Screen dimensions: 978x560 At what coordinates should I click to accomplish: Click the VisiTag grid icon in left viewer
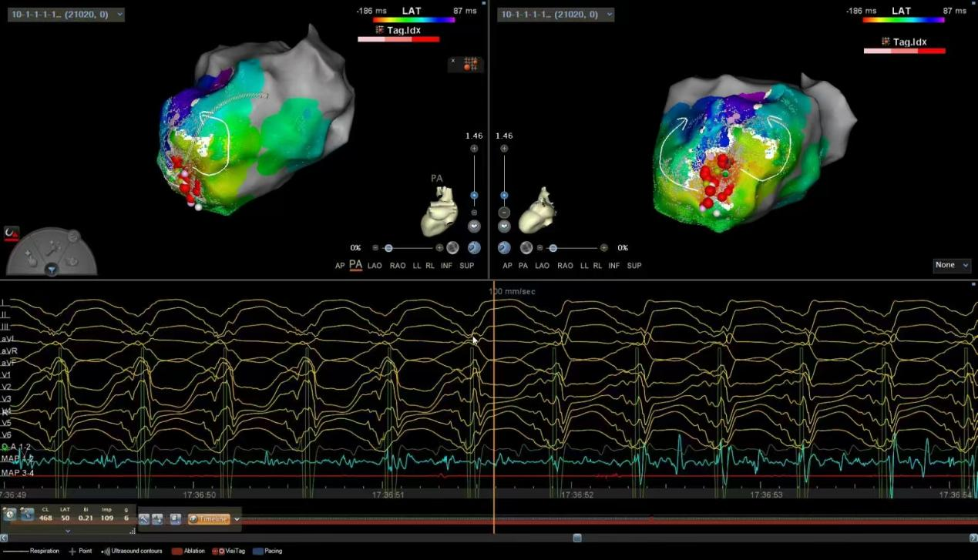(x=468, y=65)
